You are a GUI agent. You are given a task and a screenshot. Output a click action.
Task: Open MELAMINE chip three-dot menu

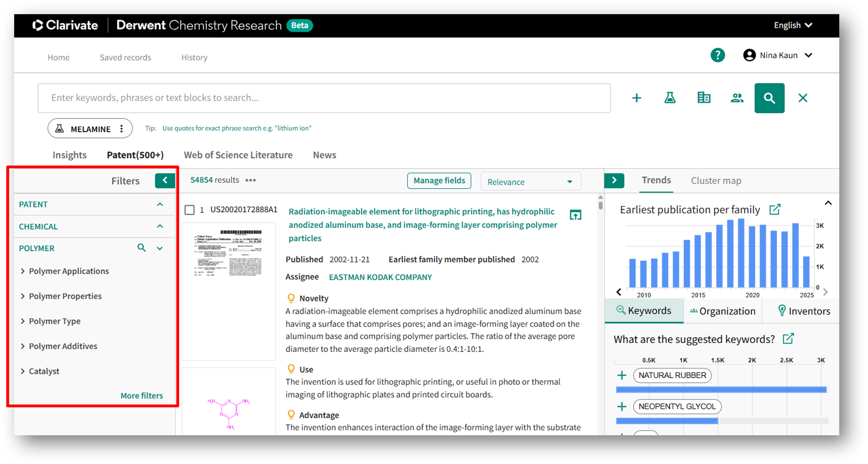[x=121, y=129]
